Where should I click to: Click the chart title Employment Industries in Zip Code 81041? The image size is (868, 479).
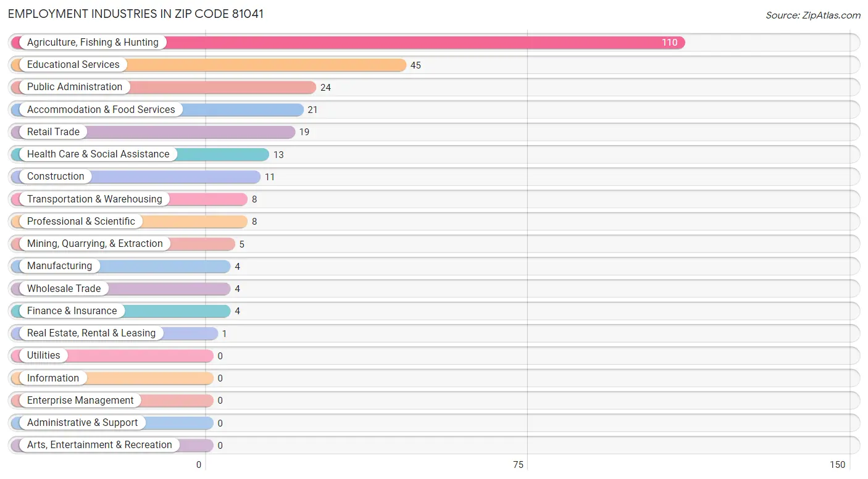(136, 14)
